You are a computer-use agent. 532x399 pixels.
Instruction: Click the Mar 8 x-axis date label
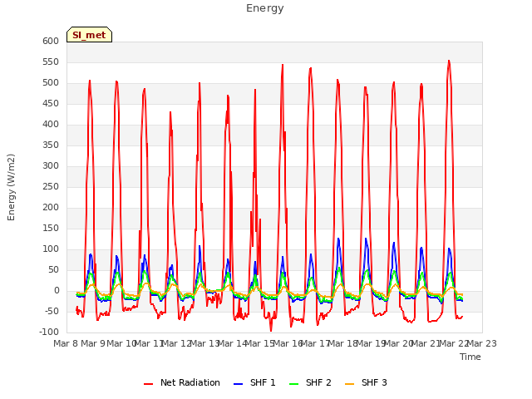(66, 343)
